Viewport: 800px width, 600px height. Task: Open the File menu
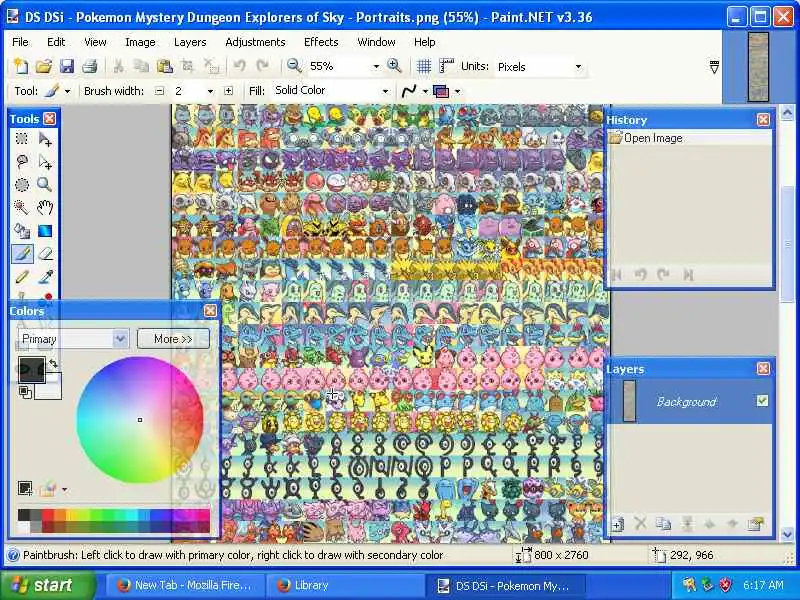tap(20, 42)
